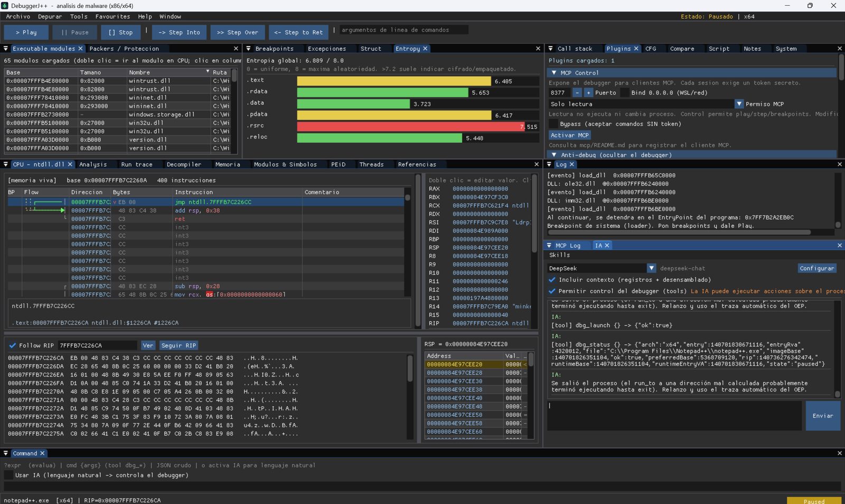Toggle Incluir contexto checkbox
The width and height of the screenshot is (845, 504).
coord(552,280)
